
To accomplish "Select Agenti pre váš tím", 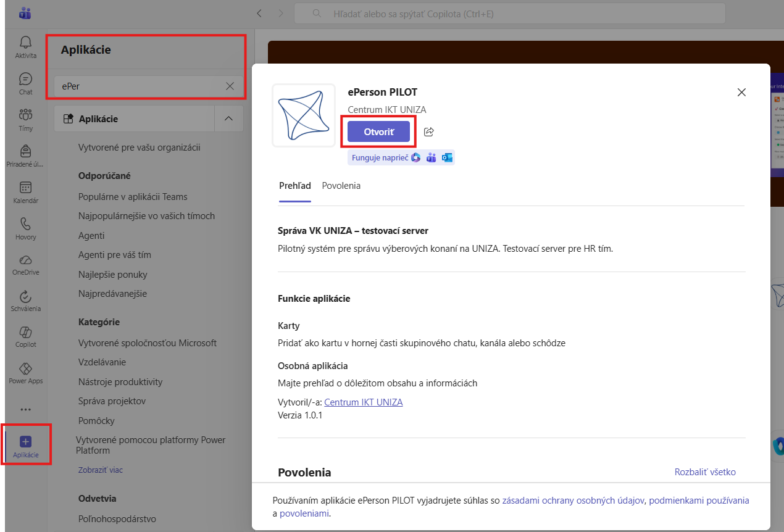I will coord(115,255).
